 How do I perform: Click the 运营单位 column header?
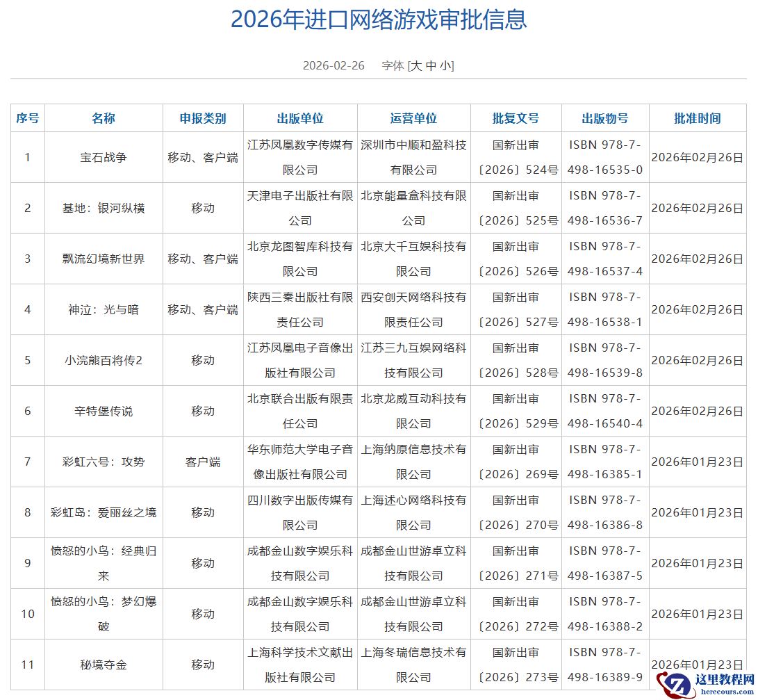pyautogui.click(x=414, y=118)
